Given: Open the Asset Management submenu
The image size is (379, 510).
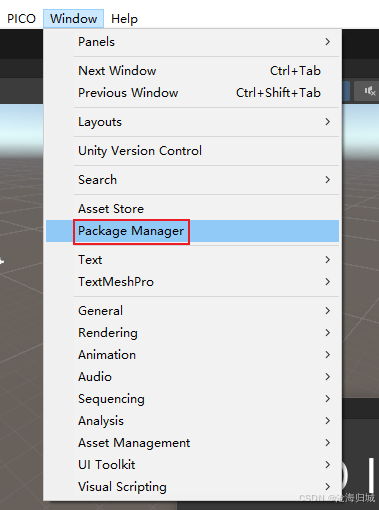Looking at the screenshot, I should [192, 443].
